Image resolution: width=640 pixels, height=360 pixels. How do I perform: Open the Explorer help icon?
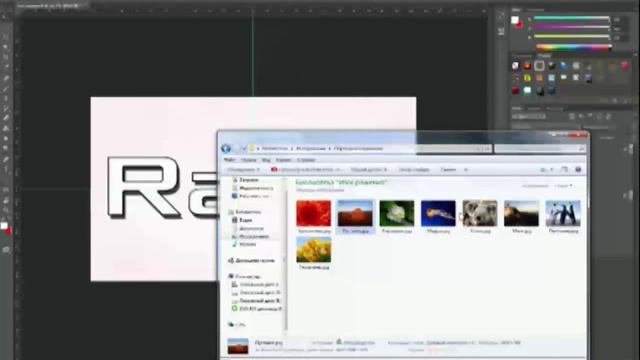click(578, 169)
